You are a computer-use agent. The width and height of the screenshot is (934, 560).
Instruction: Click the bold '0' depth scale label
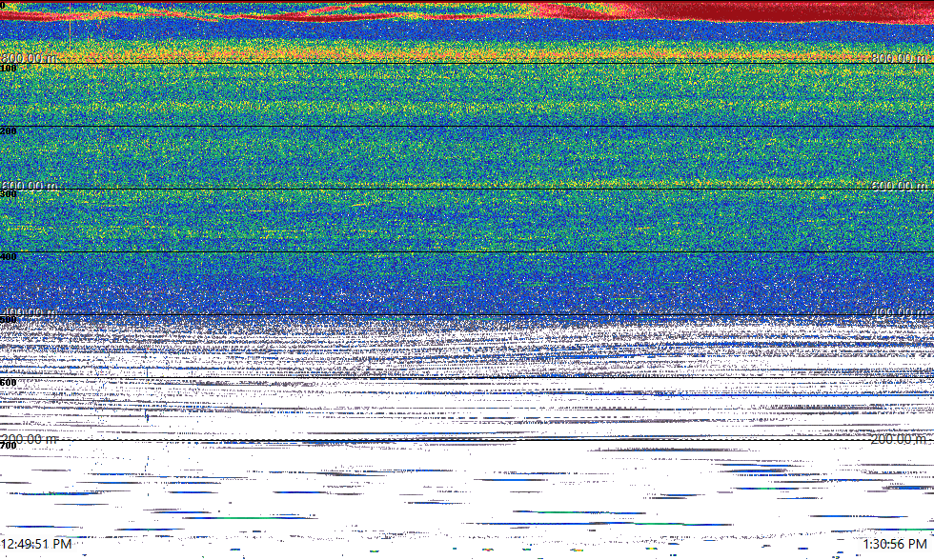coord(3,4)
